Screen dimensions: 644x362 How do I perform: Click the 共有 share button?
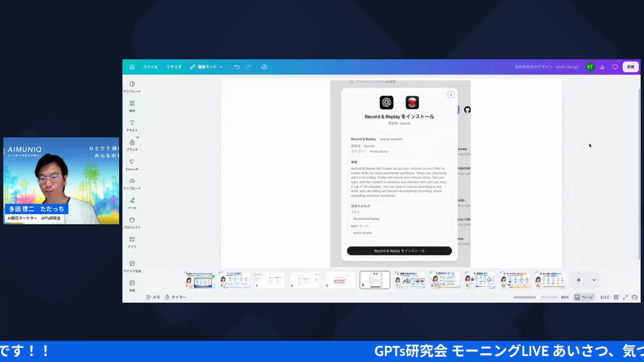(630, 67)
